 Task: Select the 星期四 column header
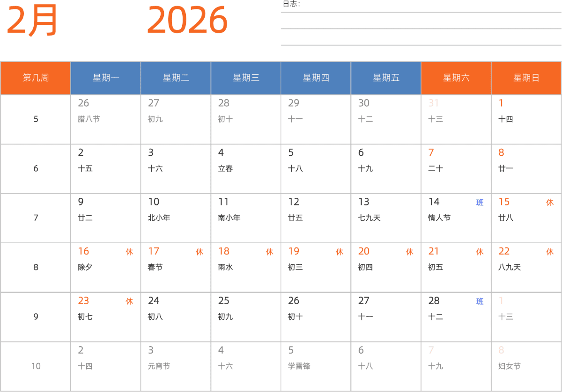316,78
